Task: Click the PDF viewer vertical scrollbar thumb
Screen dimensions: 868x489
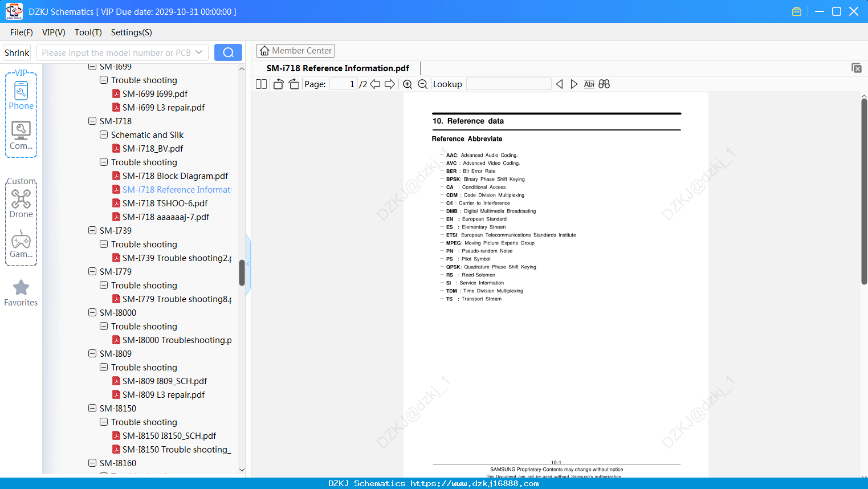Action: (x=864, y=191)
